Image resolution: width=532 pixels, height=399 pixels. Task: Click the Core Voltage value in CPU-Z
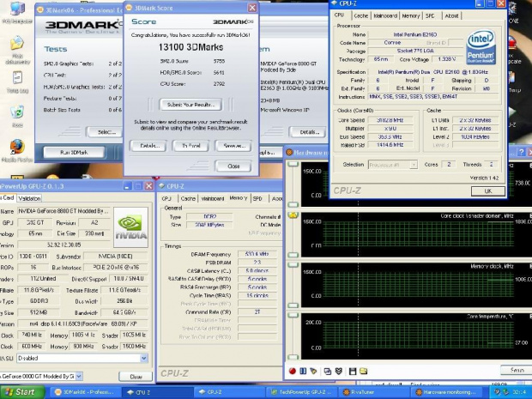[447, 59]
